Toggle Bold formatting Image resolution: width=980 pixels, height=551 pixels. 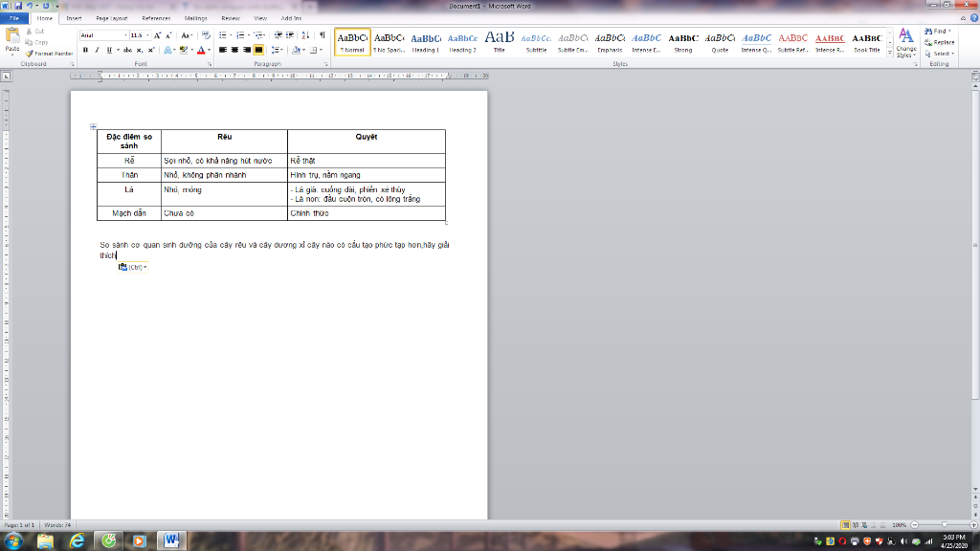(85, 50)
